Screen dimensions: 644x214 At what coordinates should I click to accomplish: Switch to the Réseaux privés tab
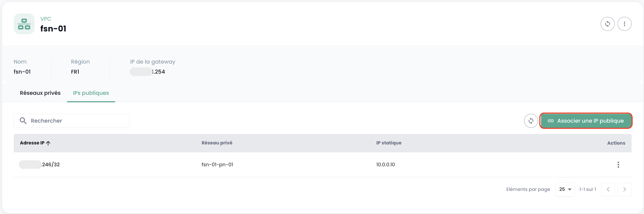point(40,93)
